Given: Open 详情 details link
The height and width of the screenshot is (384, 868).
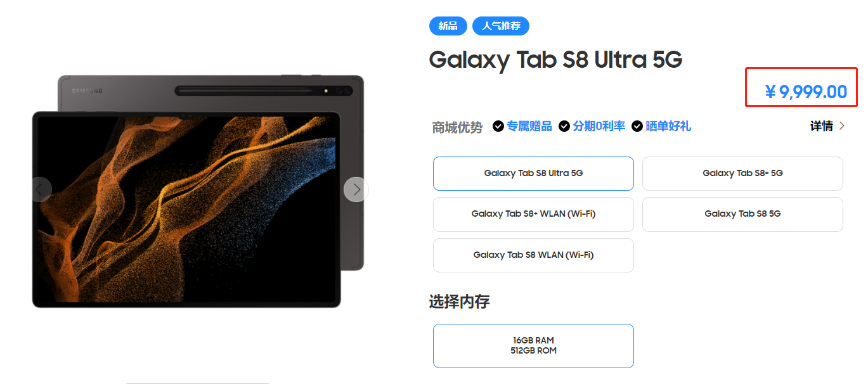Looking at the screenshot, I should (x=822, y=126).
